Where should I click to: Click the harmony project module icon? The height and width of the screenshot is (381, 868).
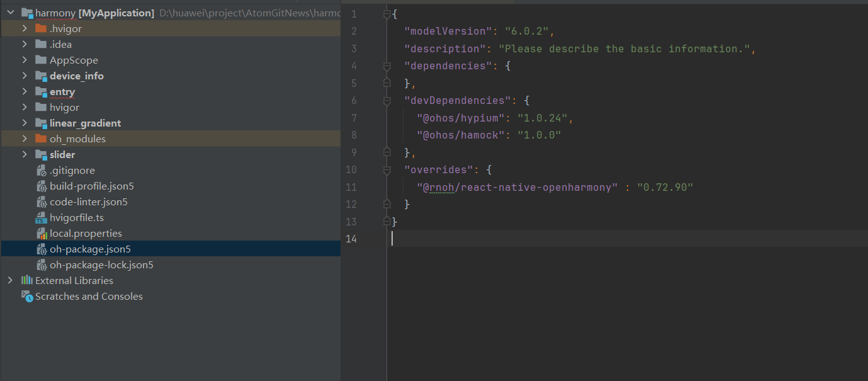click(27, 13)
